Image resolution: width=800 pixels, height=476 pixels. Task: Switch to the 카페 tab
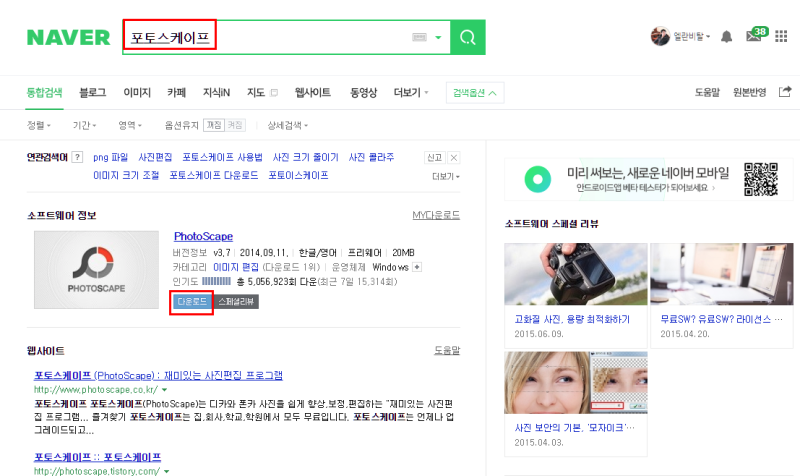pyautogui.click(x=177, y=92)
